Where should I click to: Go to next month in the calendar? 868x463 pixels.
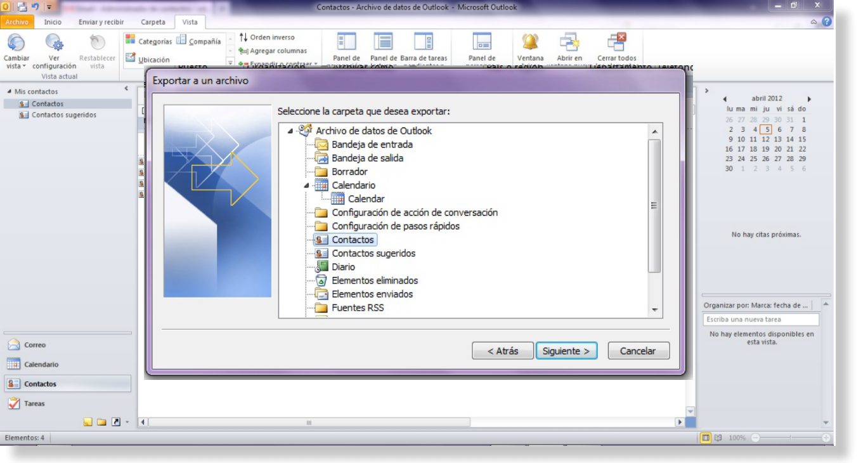click(809, 99)
